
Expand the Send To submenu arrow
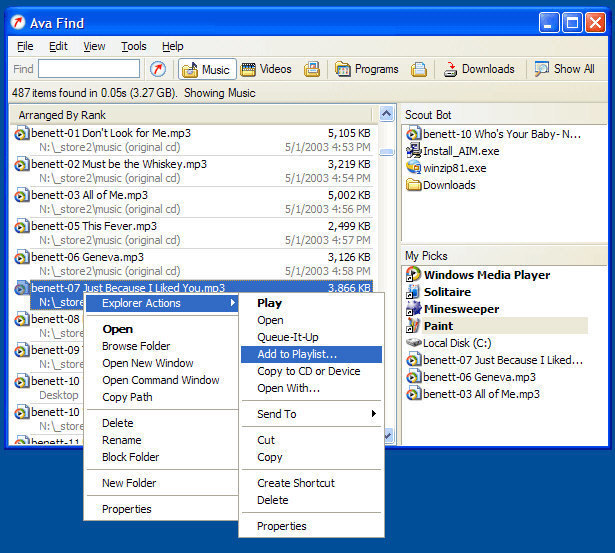click(373, 413)
